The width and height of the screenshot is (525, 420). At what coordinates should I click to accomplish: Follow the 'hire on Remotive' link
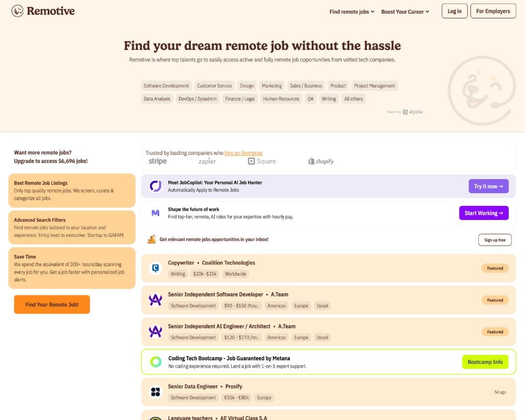[x=243, y=153]
